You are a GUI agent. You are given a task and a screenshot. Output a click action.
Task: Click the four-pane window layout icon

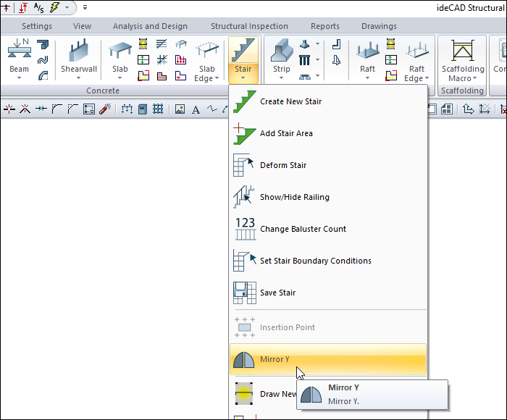[x=447, y=109]
